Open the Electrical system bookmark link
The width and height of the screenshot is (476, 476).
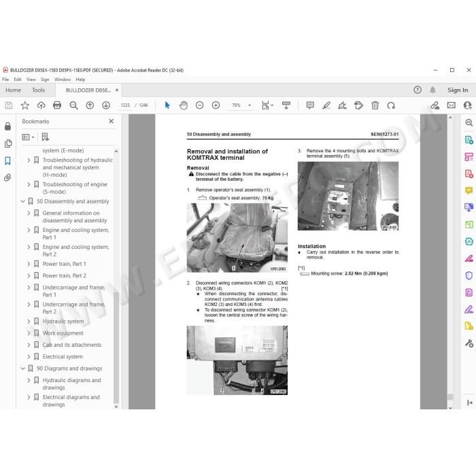coord(63,357)
